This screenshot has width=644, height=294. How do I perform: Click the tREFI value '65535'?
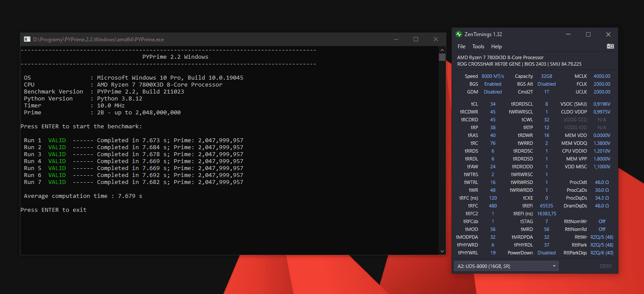coord(546,206)
